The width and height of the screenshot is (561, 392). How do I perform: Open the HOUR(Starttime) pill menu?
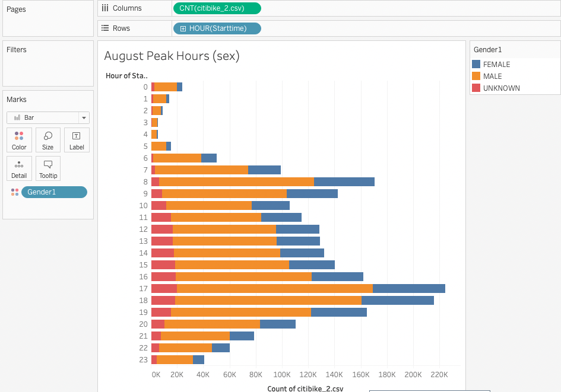[217, 28]
